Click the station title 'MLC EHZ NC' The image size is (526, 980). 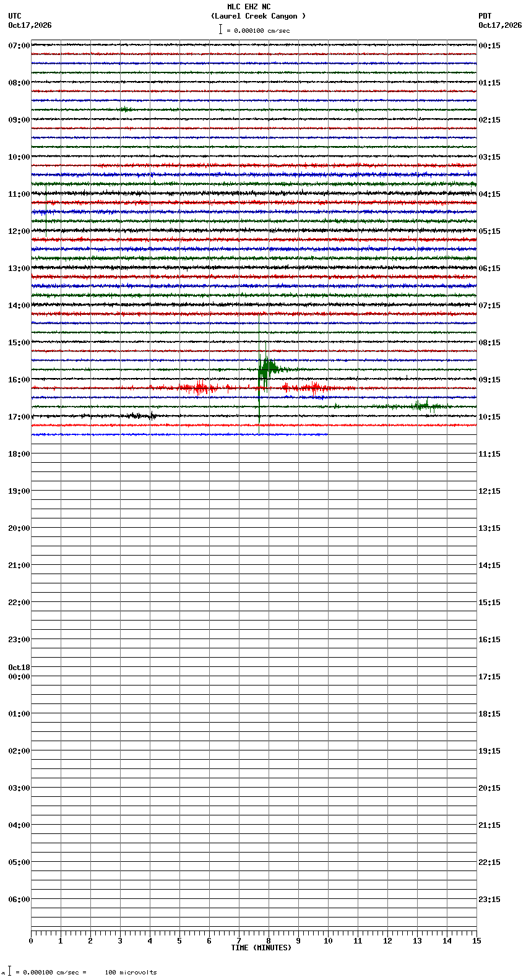coord(249,7)
